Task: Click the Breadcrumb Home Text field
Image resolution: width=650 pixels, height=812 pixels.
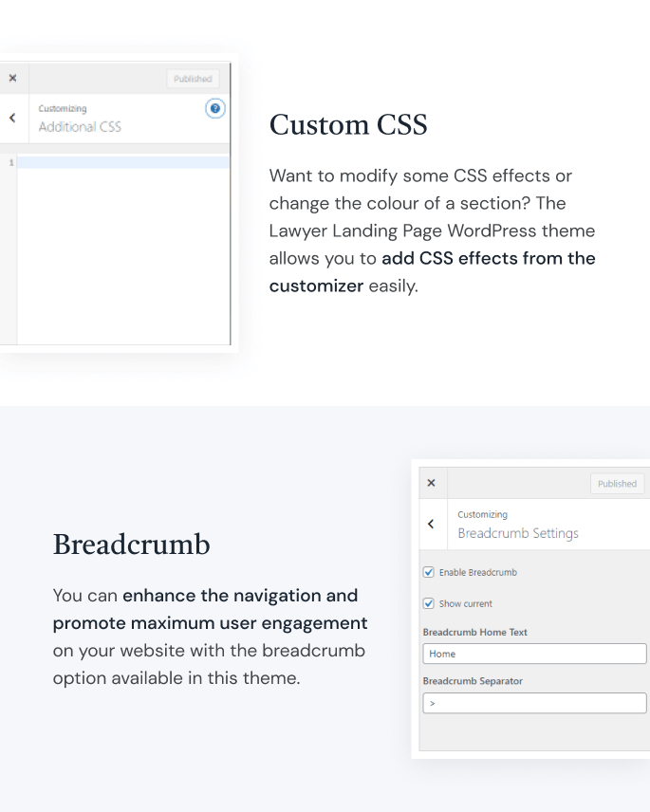Action: tap(534, 654)
